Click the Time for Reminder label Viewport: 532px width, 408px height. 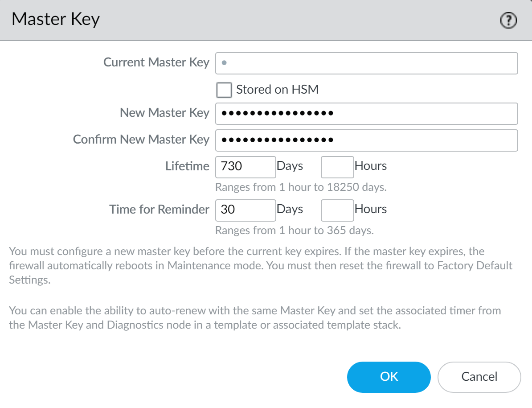pos(159,209)
